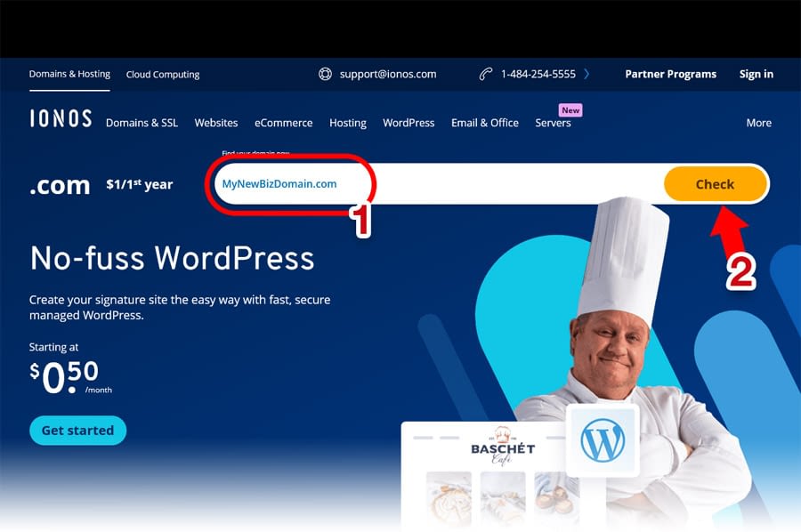Open the WordPress menu
Screen dimensions: 801x532
pos(409,123)
